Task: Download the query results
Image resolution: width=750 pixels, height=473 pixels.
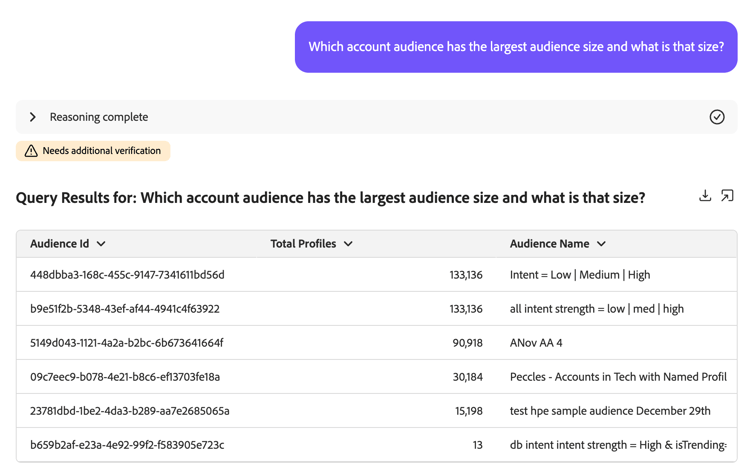Action: (x=705, y=196)
